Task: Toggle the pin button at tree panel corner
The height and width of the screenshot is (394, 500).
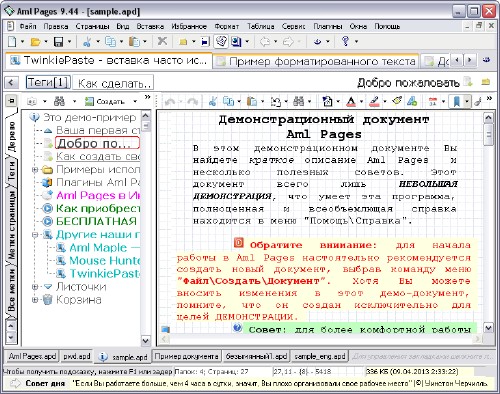Action: [x=11, y=100]
